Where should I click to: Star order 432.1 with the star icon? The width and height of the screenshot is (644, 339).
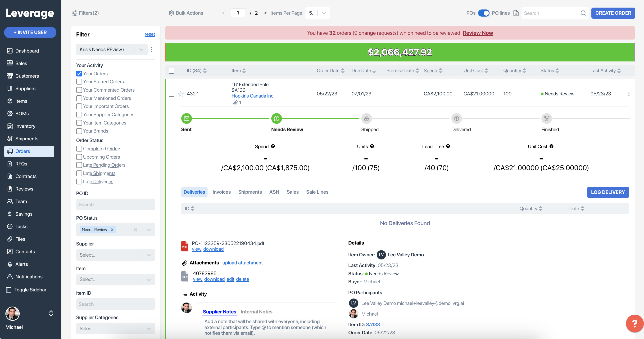coord(181,94)
